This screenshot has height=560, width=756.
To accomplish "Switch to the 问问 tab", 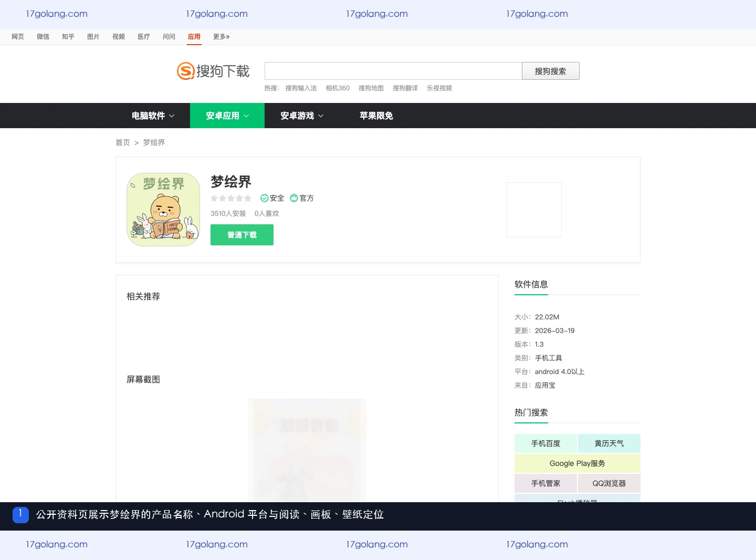I will pyautogui.click(x=169, y=37).
